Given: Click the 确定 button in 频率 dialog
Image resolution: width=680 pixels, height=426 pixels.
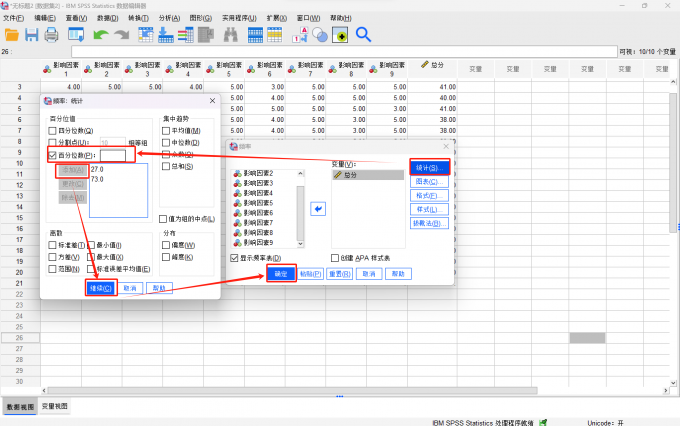Looking at the screenshot, I should (x=281, y=274).
